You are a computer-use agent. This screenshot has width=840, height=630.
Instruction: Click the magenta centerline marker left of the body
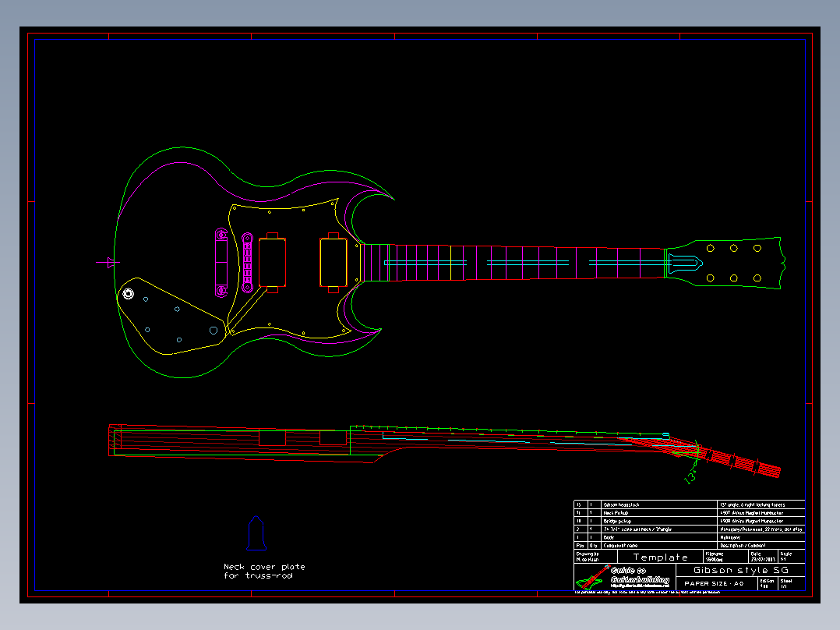(109, 263)
